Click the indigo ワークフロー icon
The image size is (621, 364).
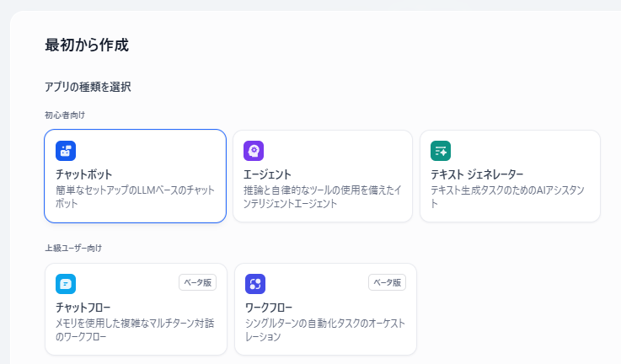(255, 284)
